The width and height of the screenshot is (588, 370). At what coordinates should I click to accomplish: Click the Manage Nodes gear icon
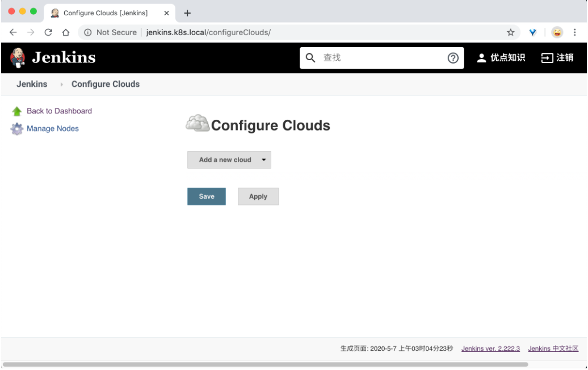tap(17, 129)
